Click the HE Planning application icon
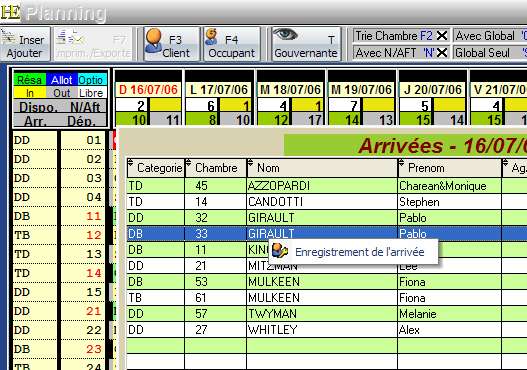The image size is (527, 370). tap(10, 11)
